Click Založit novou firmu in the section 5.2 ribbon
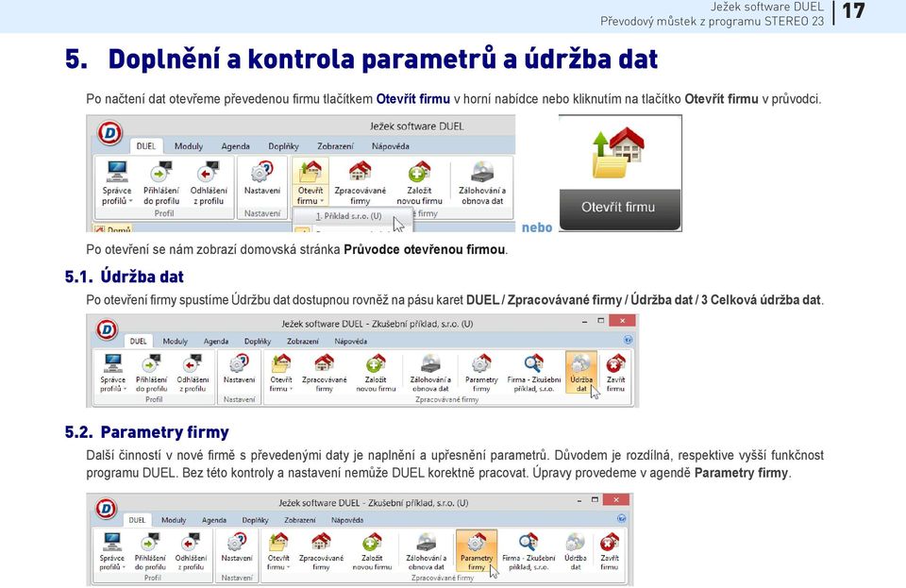 point(372,551)
